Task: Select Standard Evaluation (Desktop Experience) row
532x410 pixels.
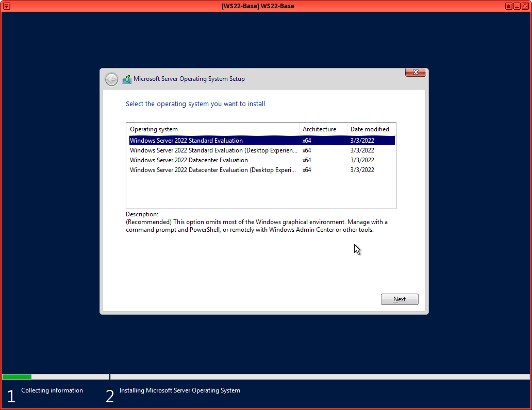Action: click(x=262, y=150)
